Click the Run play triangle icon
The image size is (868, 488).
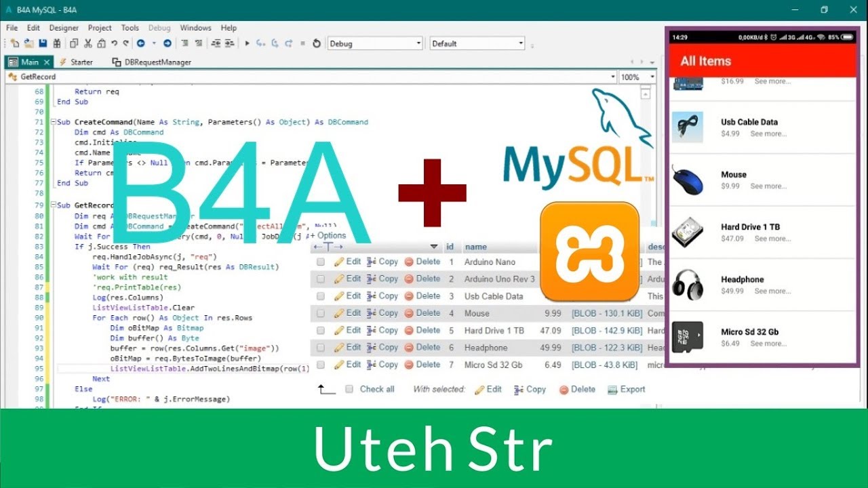coord(247,43)
